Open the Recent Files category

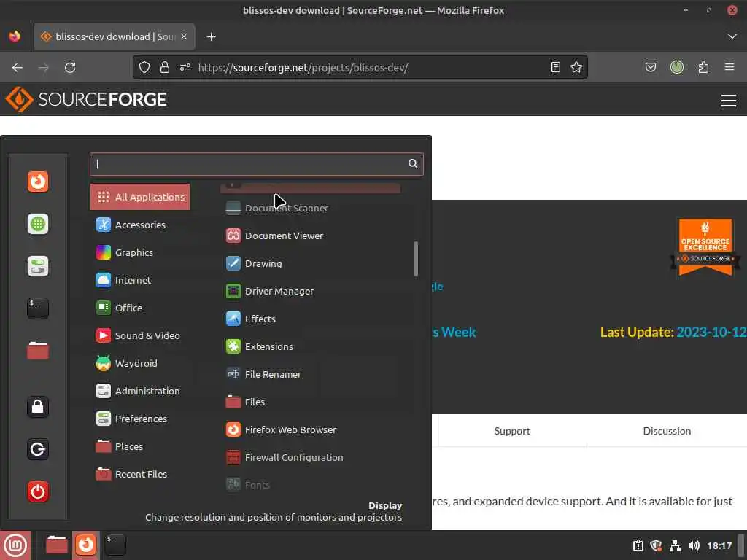point(140,474)
